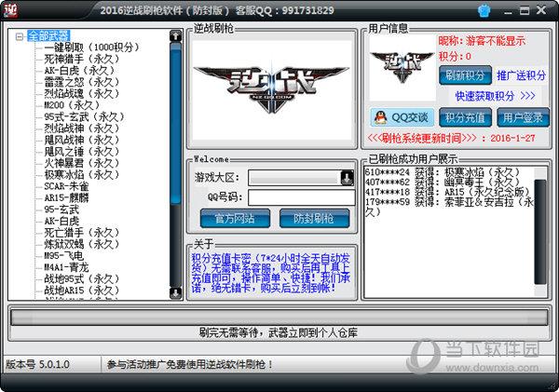Click the 刷新积分 button
Viewport: 559px width, 392px height.
[x=465, y=75]
